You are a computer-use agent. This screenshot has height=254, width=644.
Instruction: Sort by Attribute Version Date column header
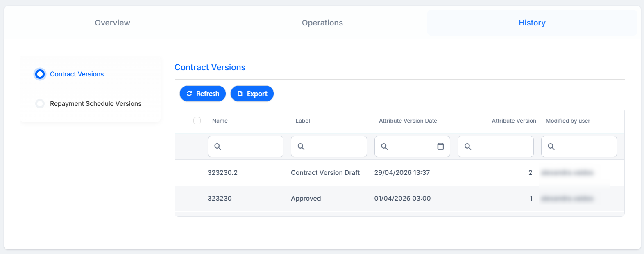[x=408, y=121]
